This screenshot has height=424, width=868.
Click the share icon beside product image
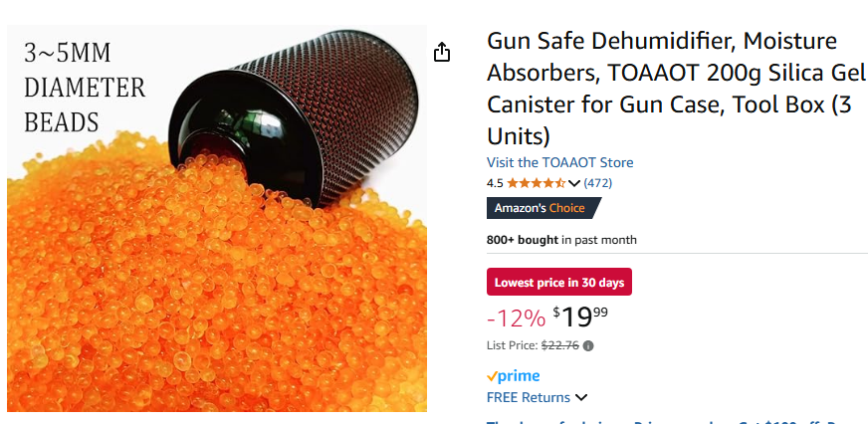(442, 52)
